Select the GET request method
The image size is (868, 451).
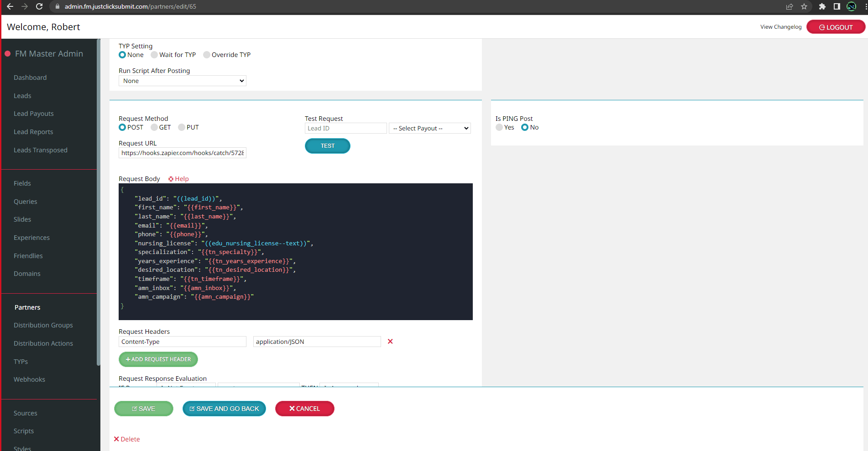pyautogui.click(x=155, y=127)
